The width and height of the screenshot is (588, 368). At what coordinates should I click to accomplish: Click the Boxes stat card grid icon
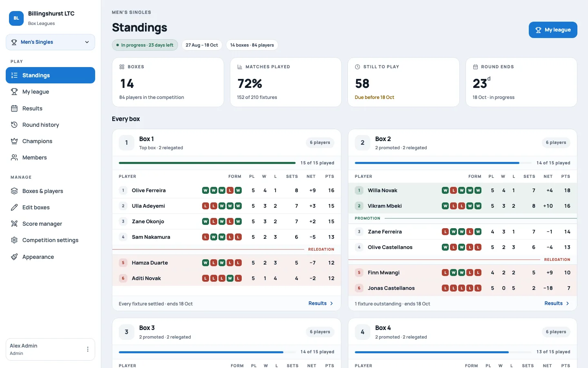point(122,67)
